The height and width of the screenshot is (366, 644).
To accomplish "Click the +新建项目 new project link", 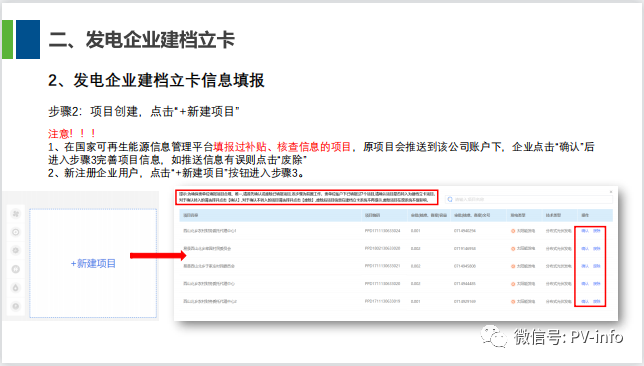I will pos(93,263).
